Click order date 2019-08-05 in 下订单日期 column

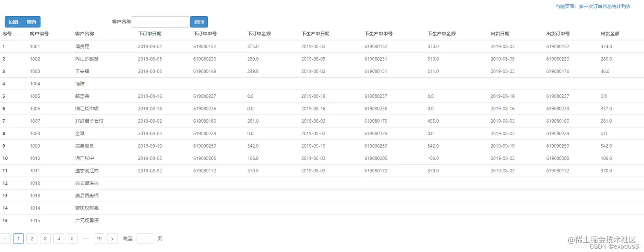pos(150,59)
